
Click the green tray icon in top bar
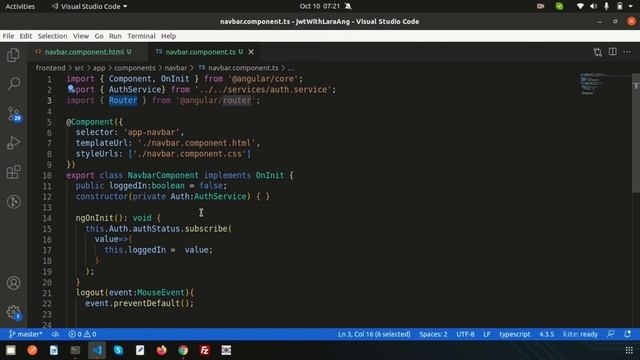(x=559, y=6)
